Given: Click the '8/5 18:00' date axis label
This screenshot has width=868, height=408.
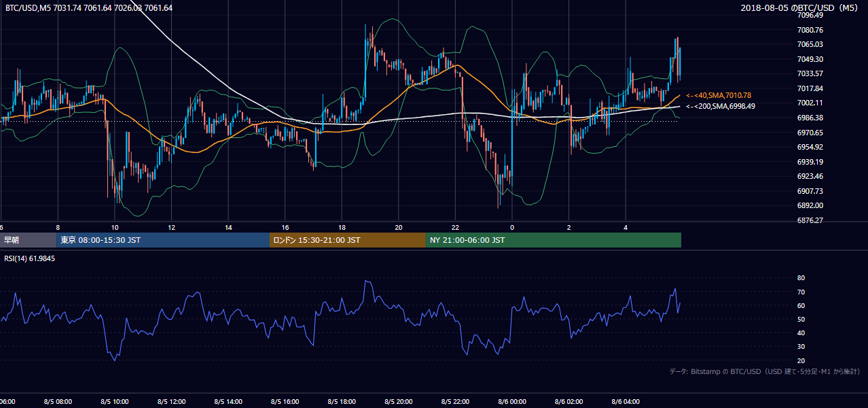Looking at the screenshot, I should (342, 402).
